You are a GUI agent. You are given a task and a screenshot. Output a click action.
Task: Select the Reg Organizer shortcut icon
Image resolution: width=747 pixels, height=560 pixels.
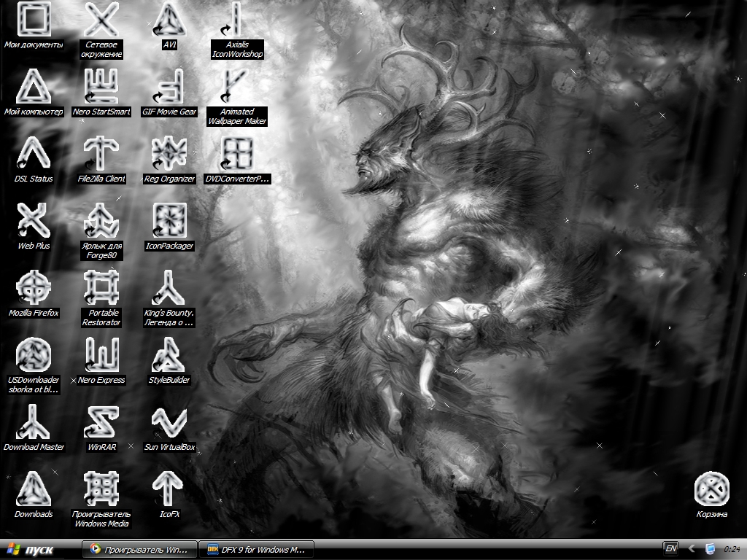(x=169, y=154)
